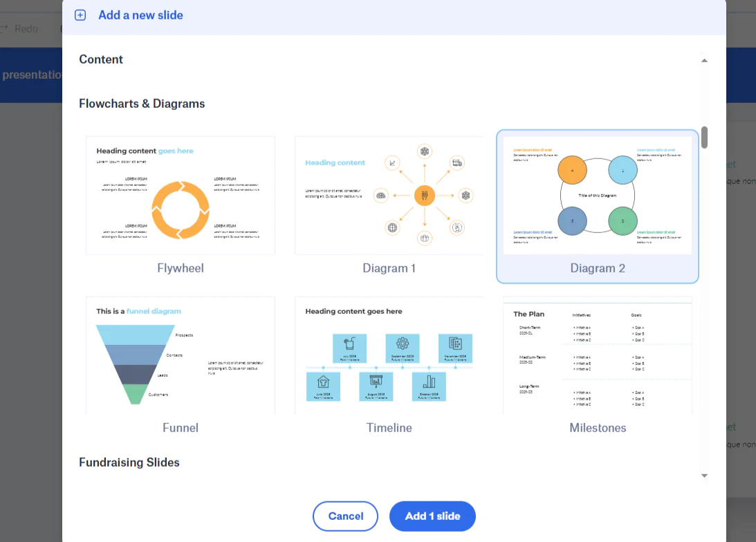756x542 pixels.
Task: Click the Flowcharts & Diagrams heading
Action: point(142,104)
